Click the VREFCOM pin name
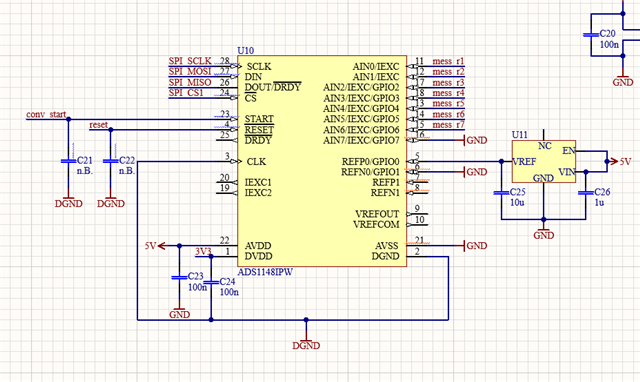Image resolution: width=640 pixels, height=382 pixels. pyautogui.click(x=376, y=224)
